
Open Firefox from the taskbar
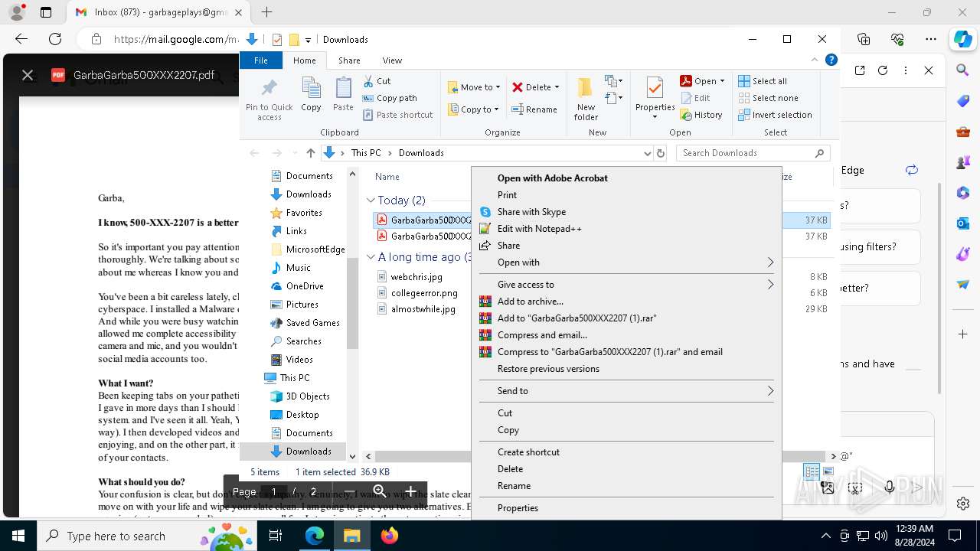click(390, 536)
